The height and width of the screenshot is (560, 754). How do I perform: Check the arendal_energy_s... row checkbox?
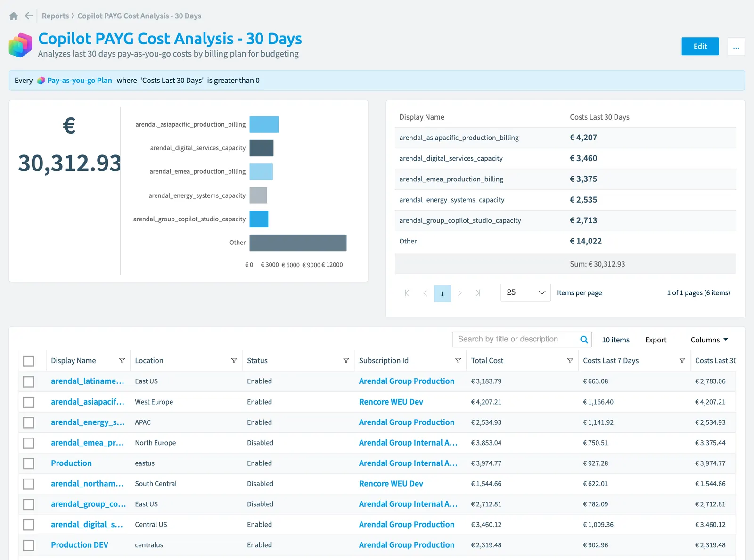(29, 422)
